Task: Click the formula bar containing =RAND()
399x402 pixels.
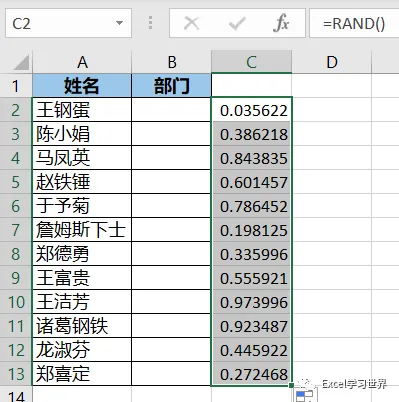Action: [x=354, y=23]
